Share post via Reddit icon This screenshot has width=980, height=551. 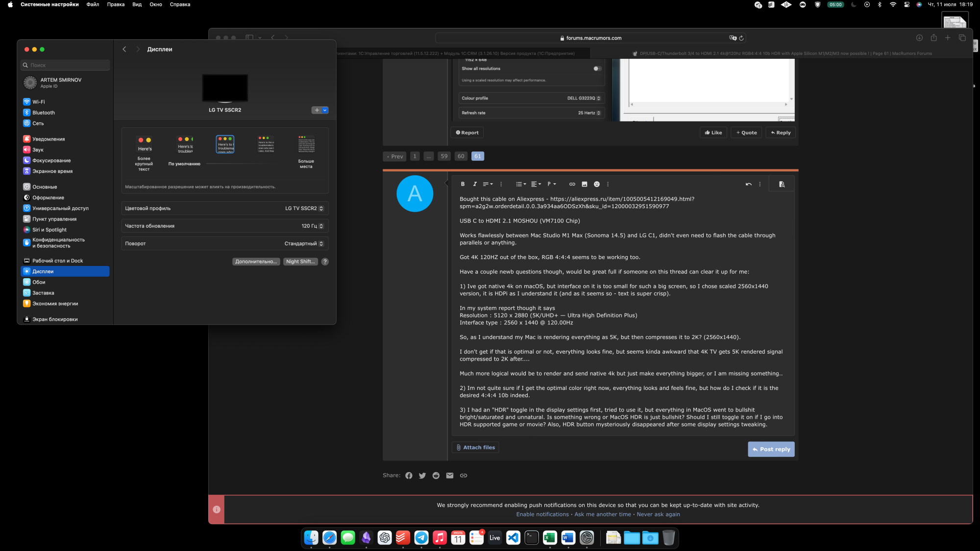(x=436, y=476)
